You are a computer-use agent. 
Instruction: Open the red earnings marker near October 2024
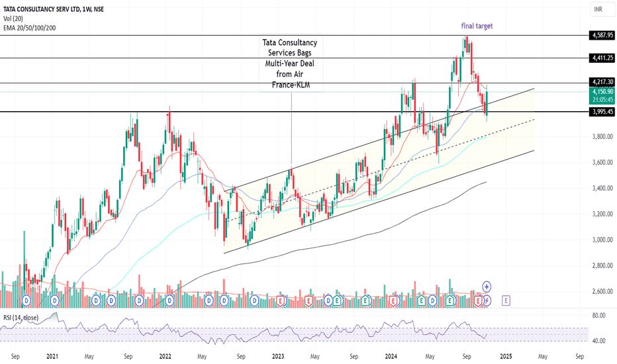(478, 301)
